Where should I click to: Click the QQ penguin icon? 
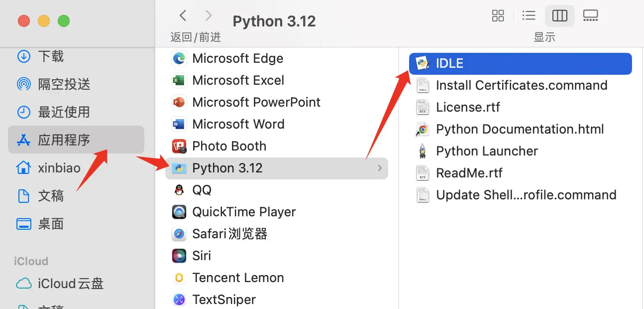coord(179,190)
